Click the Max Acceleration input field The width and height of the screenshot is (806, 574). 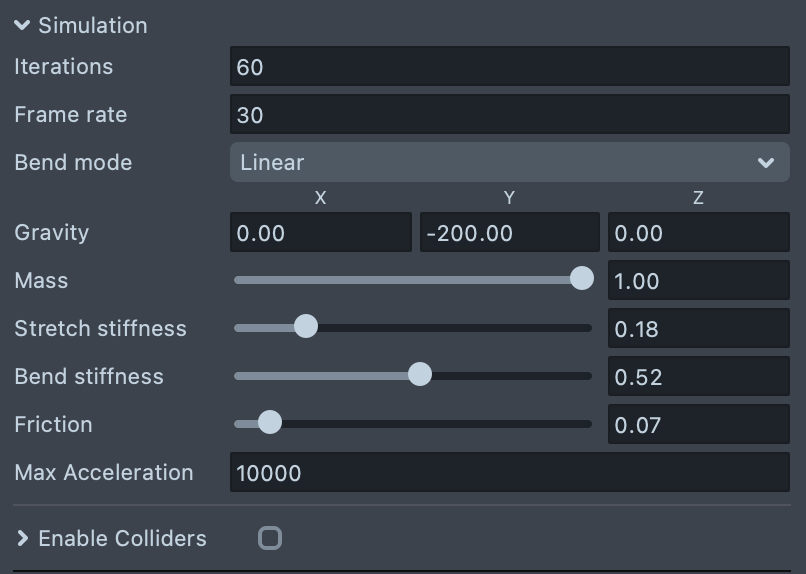pos(509,473)
